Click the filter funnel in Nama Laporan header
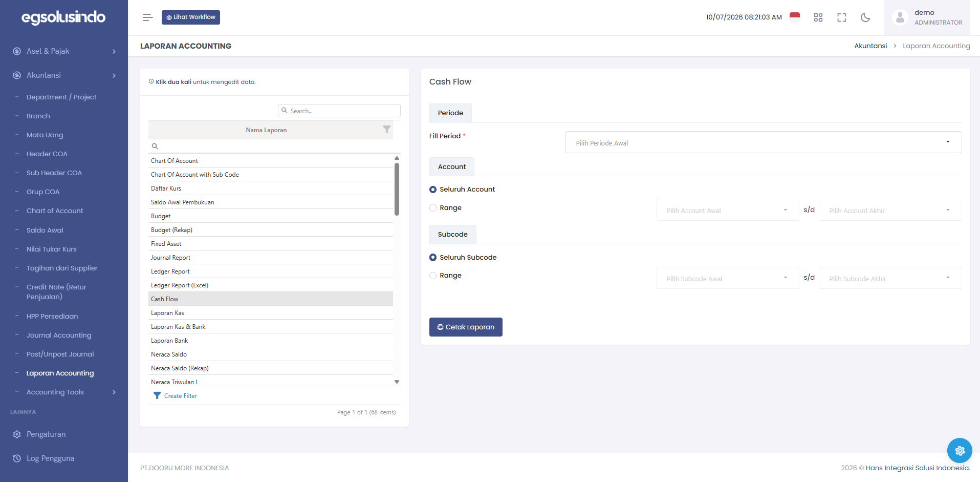Image resolution: width=980 pixels, height=482 pixels. pos(387,130)
